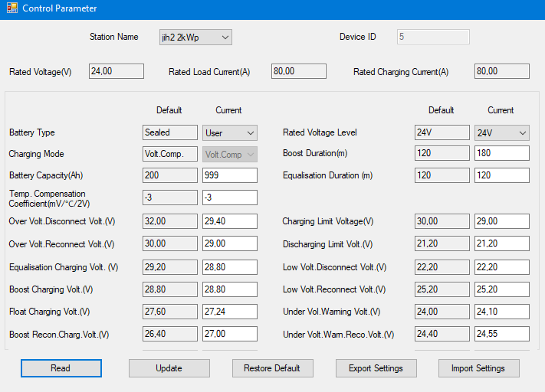This screenshot has width=545, height=392.
Task: Select the Charging Limit Voltage current field
Action: pos(501,222)
